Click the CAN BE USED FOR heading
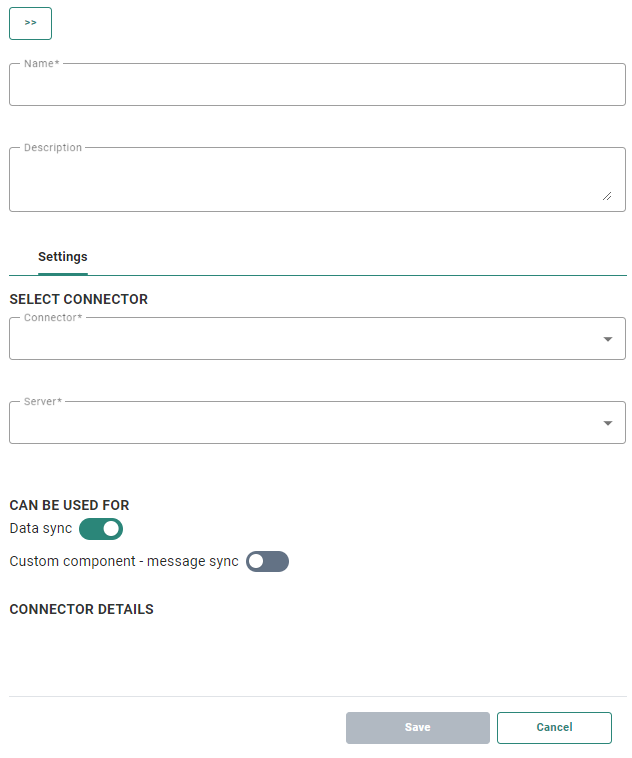Image resolution: width=632 pixels, height=758 pixels. [69, 505]
